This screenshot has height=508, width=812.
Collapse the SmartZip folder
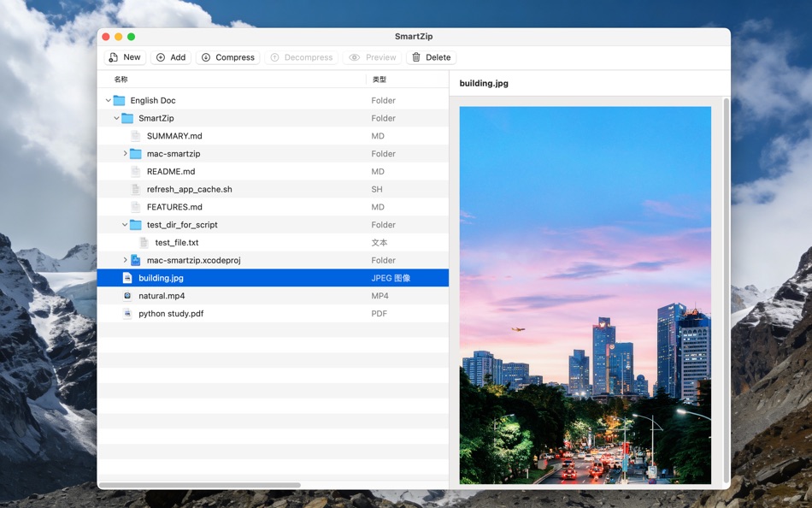tap(115, 118)
